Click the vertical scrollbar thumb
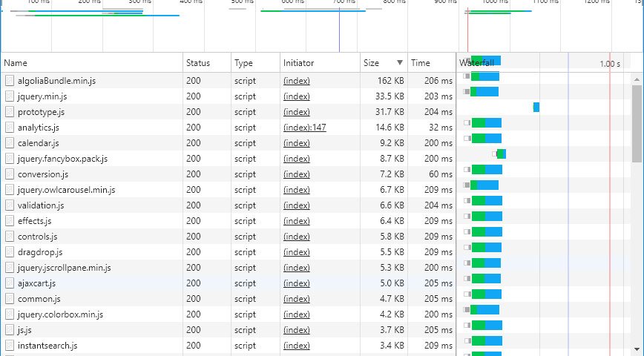This screenshot has width=644, height=356. coord(637,124)
